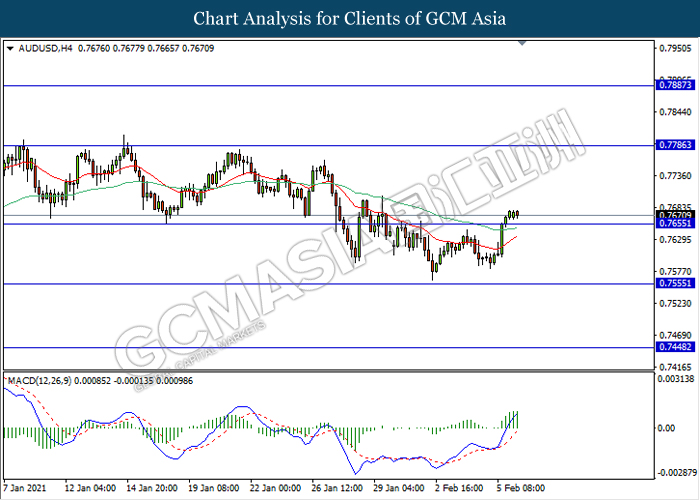Click the 0.00 MACD zero level label
Screen dimensions: 700x500
pyautogui.click(x=668, y=428)
